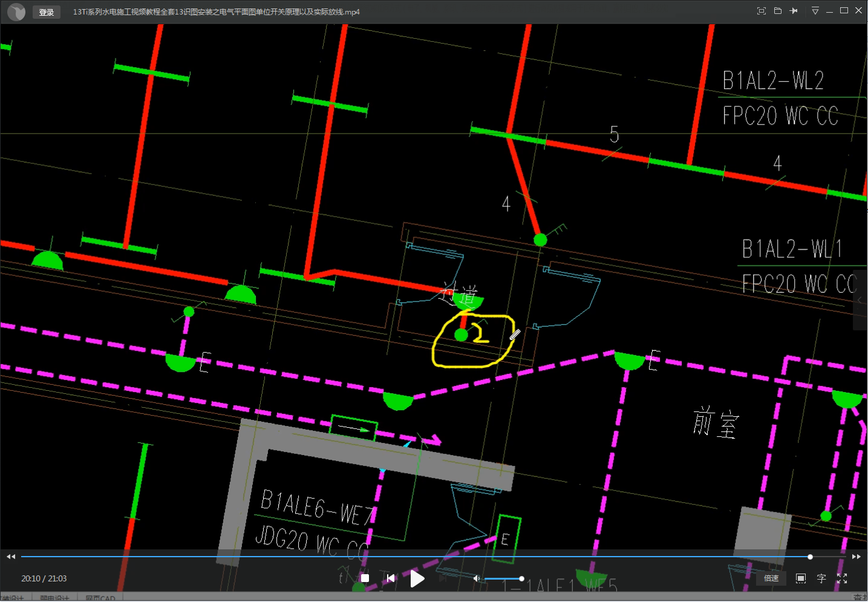The image size is (868, 602).
Task: Click the video progress bar handle
Action: pos(810,557)
